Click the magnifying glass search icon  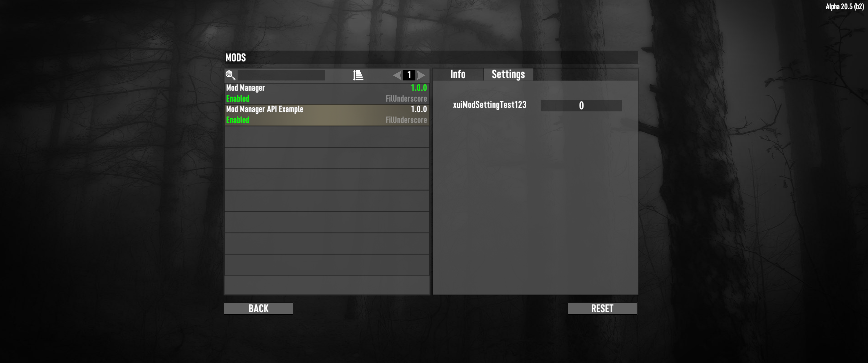point(230,75)
